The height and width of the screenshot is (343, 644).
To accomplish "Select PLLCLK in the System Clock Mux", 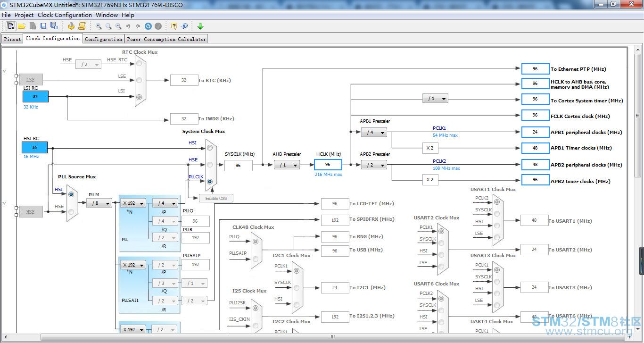I will pos(210,182).
